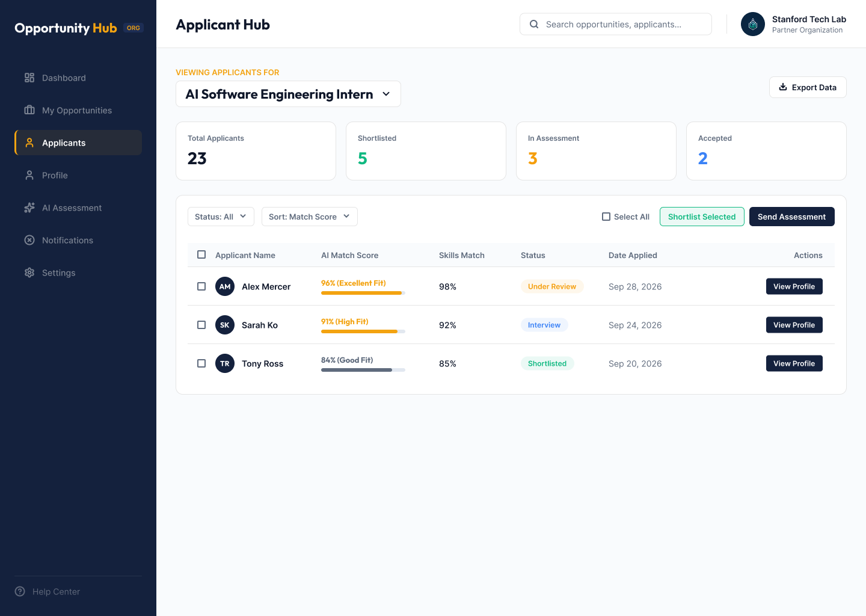This screenshot has width=866, height=616.
Task: Open the Sort: Match Score dropdown
Action: point(310,217)
